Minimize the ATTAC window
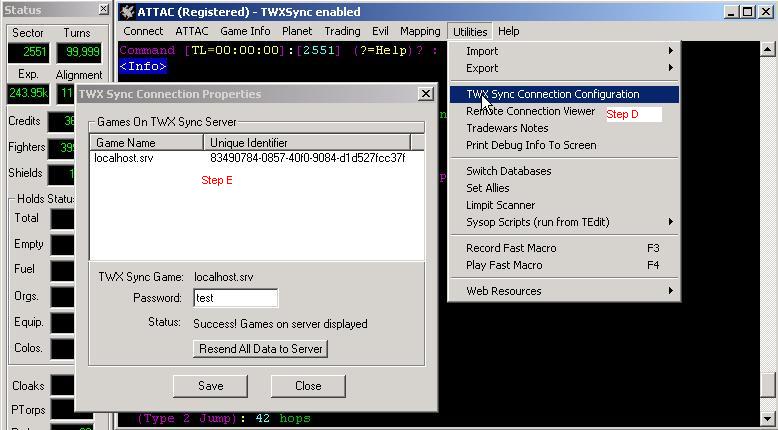This screenshot has width=778, height=430. 731,12
